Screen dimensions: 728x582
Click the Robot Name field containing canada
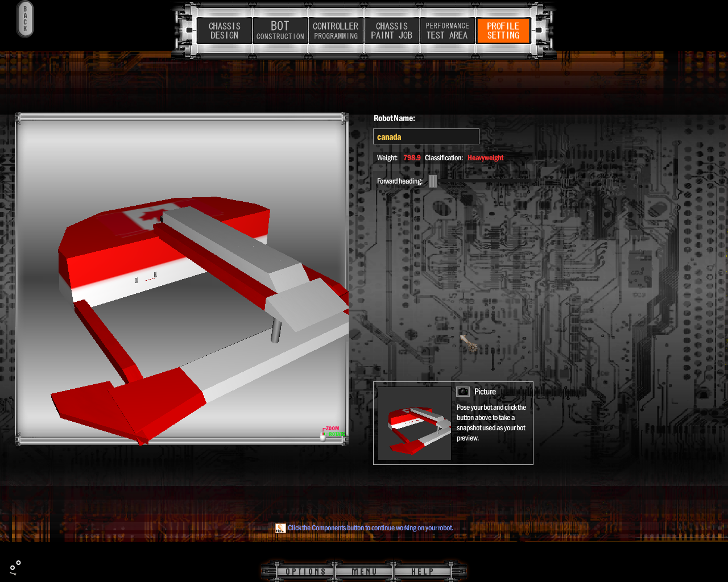[x=426, y=137]
